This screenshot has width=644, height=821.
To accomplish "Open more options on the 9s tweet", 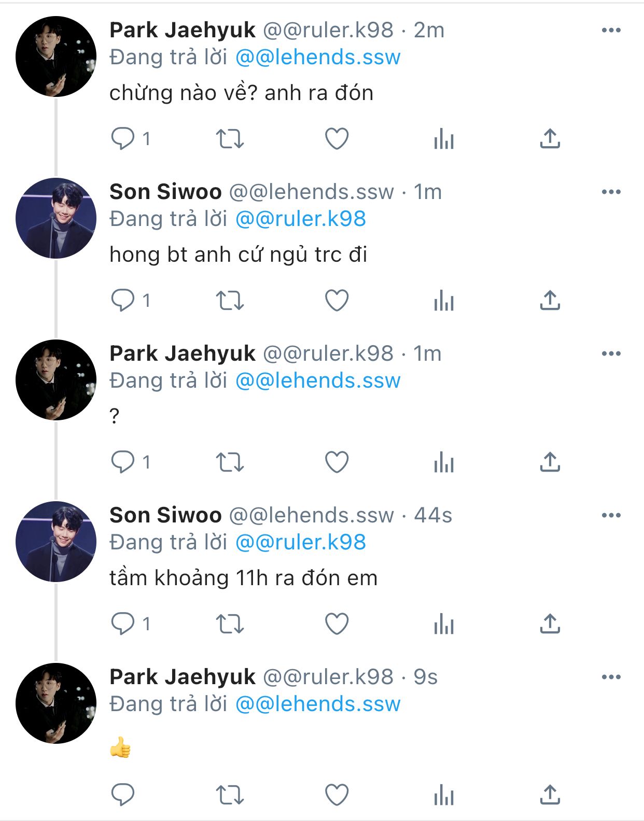I will pyautogui.click(x=611, y=677).
